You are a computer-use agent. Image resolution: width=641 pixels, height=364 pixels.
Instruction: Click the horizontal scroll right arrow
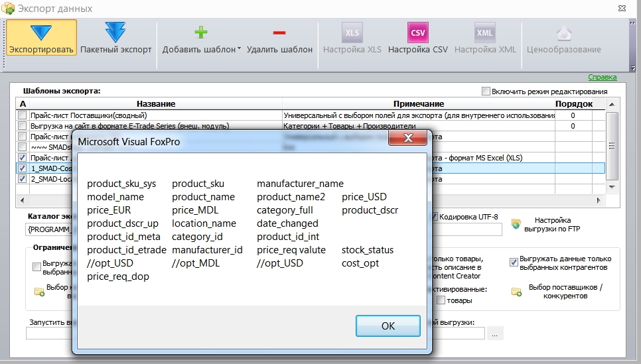(599, 200)
